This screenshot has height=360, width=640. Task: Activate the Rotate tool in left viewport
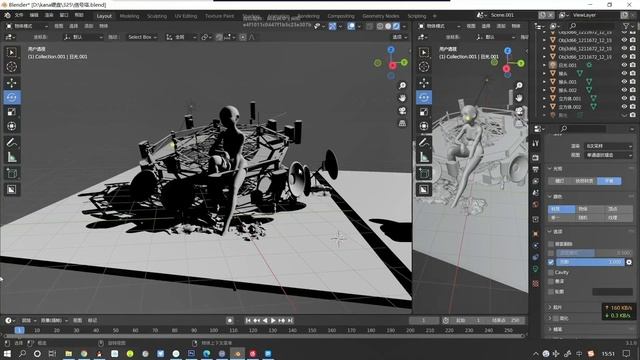(x=11, y=97)
